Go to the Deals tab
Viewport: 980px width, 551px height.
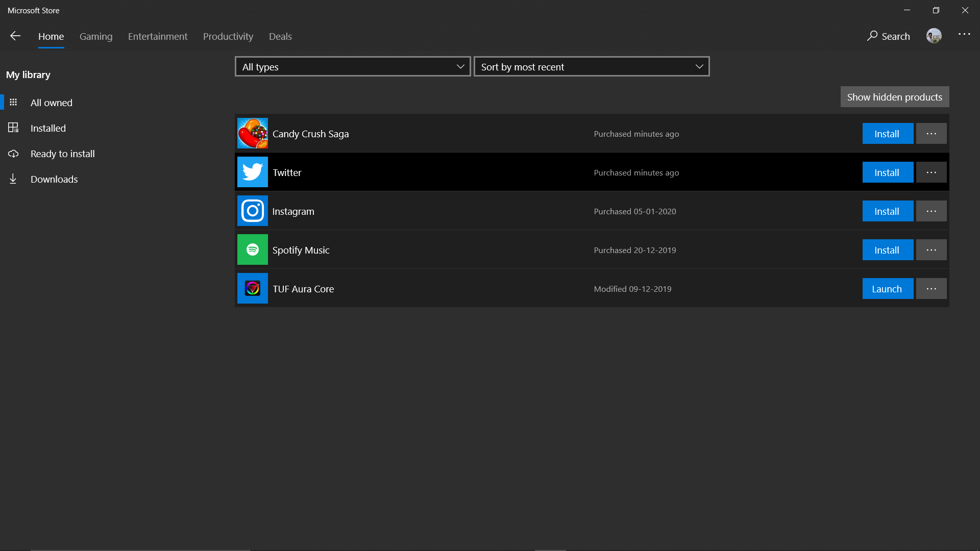tap(280, 36)
